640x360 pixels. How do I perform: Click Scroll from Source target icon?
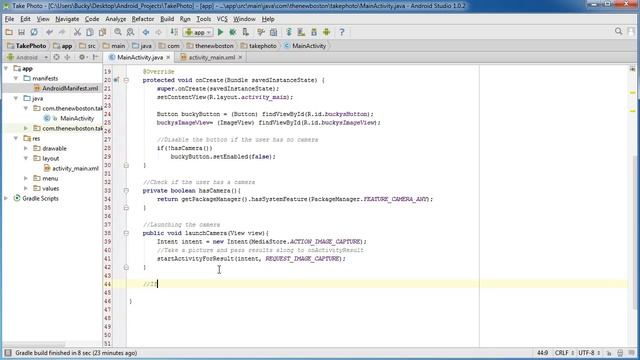pos(56,58)
